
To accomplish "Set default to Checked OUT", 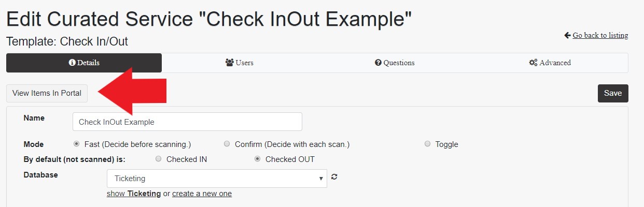I will click(257, 159).
